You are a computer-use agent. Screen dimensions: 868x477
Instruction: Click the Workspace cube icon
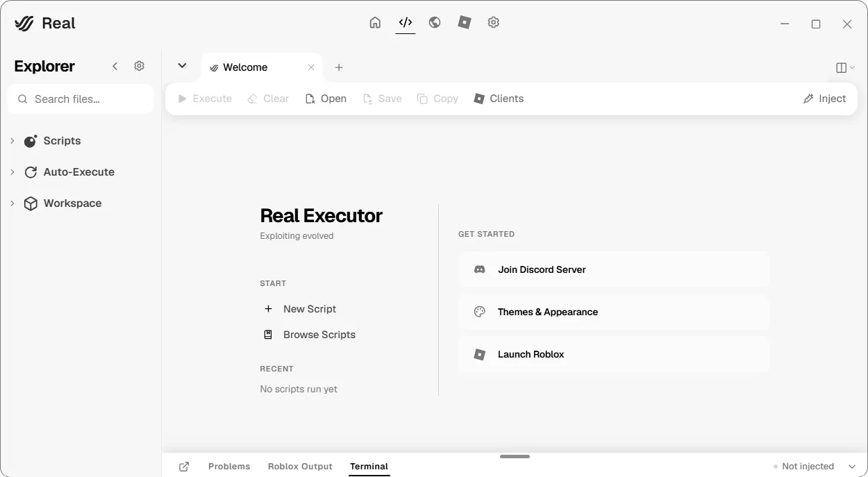point(31,203)
